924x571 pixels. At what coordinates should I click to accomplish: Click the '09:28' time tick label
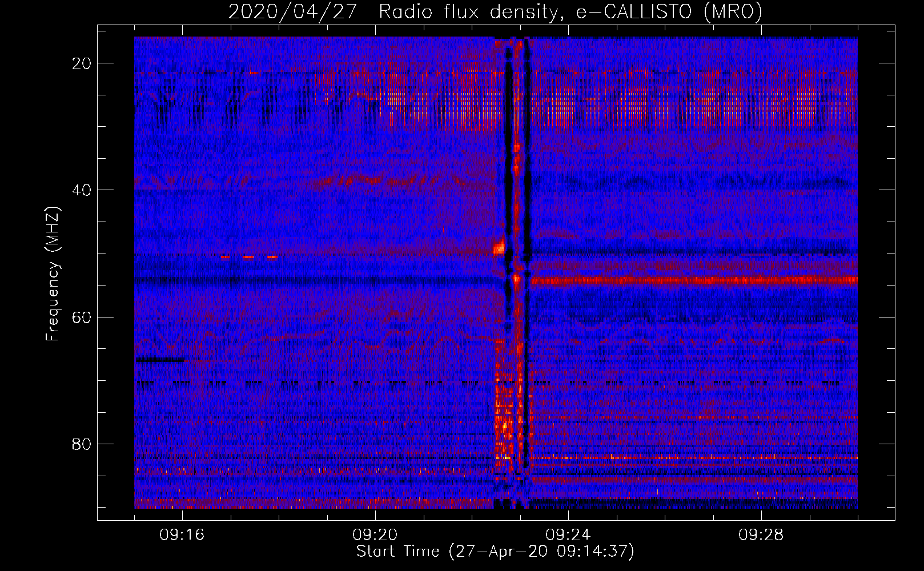761,535
